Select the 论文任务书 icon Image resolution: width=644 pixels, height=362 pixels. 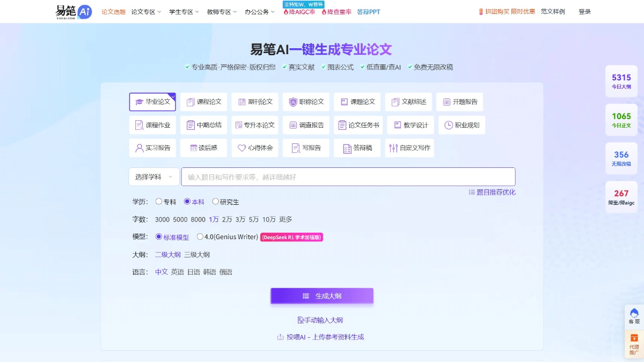click(342, 125)
